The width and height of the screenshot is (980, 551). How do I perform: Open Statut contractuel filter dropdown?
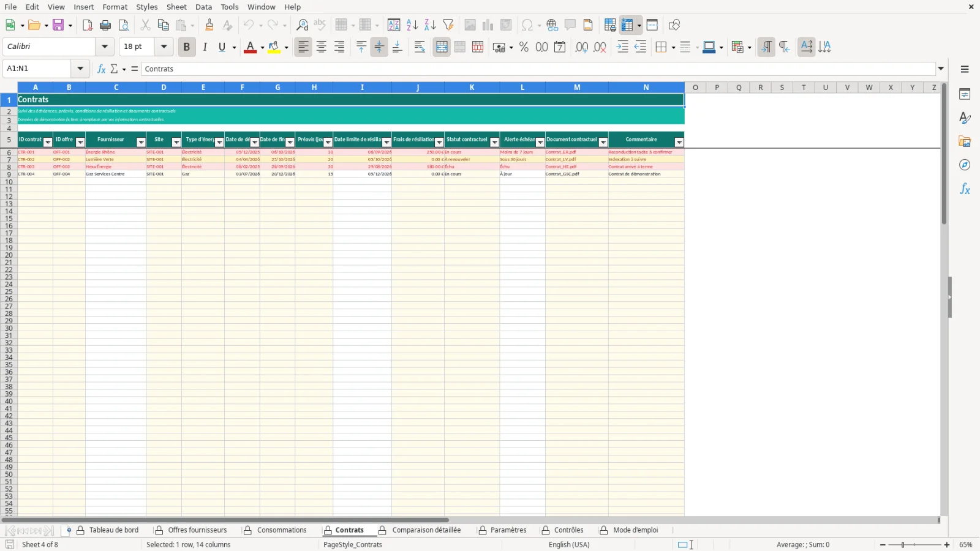(x=495, y=142)
